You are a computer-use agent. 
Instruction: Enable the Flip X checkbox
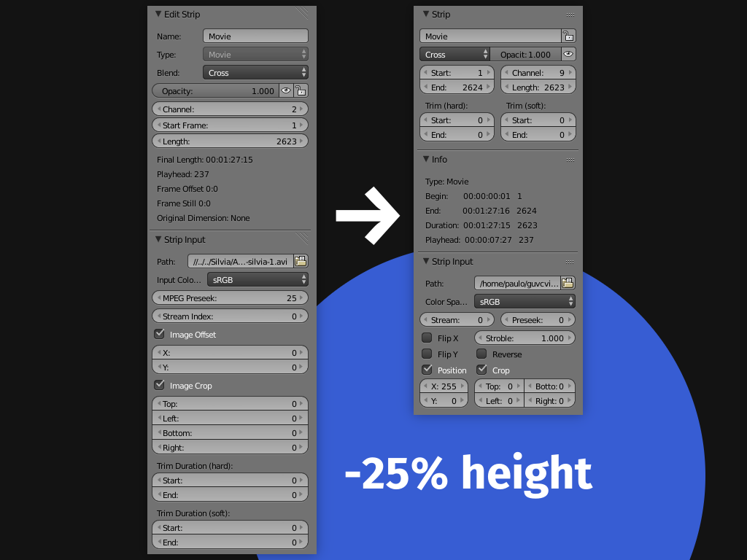(x=427, y=338)
